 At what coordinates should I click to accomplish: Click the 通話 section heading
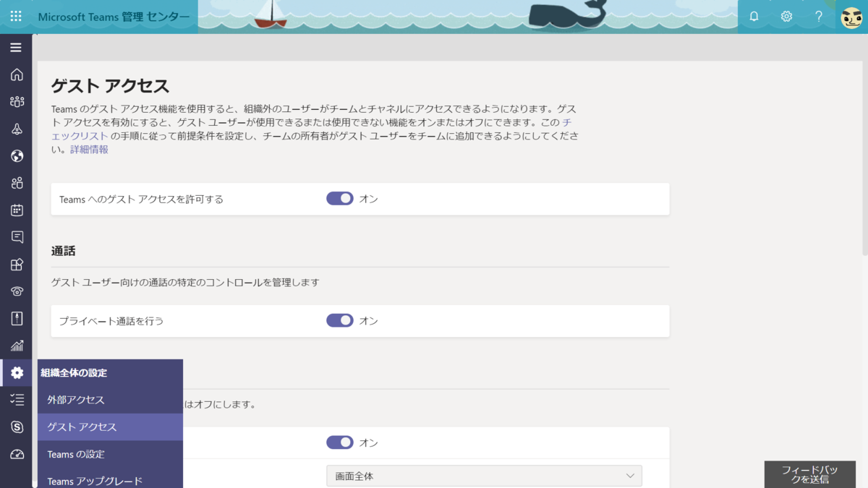[64, 251]
